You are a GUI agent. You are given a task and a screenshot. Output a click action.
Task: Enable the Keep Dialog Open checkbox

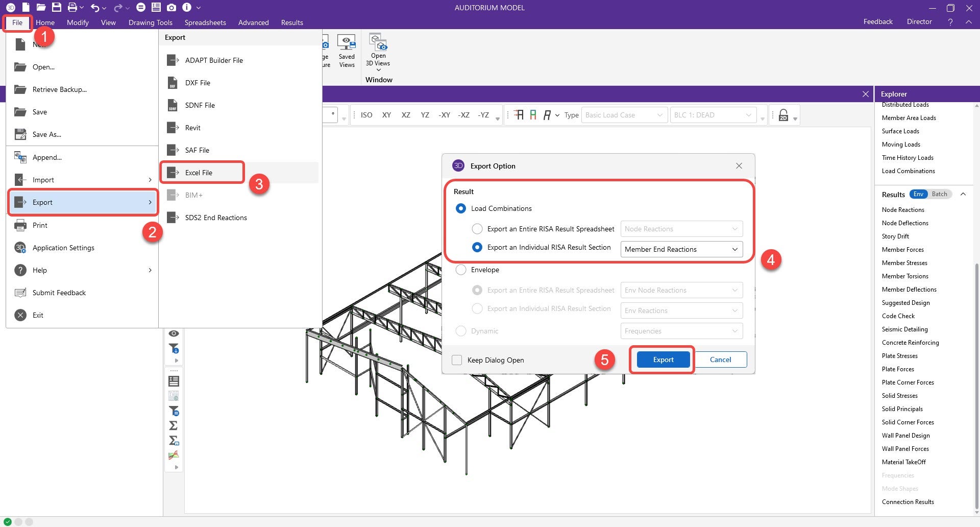coord(457,360)
